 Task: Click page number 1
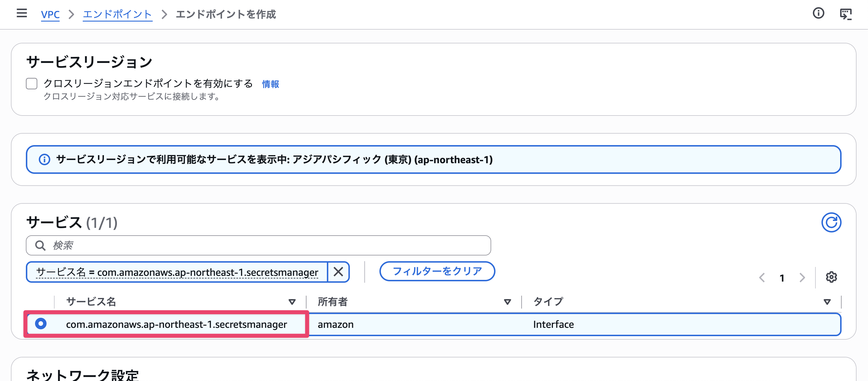coord(782,278)
